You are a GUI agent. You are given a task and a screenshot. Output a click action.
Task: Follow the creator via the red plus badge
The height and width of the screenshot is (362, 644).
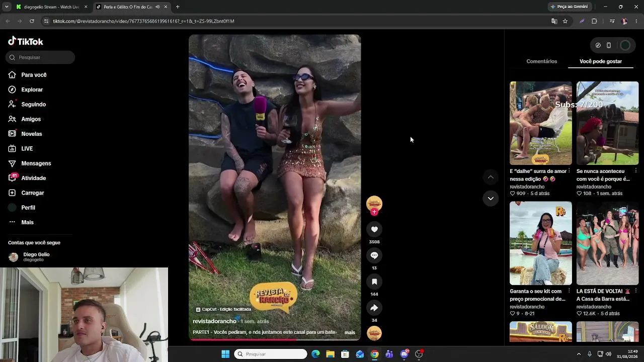[x=374, y=212]
